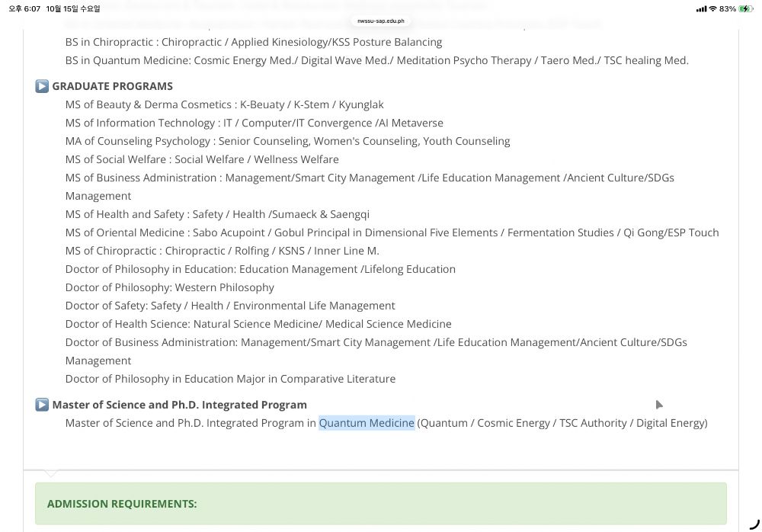Tap the nwssu-sap.edu.ph address pill
762x532 pixels.
pos(380,21)
